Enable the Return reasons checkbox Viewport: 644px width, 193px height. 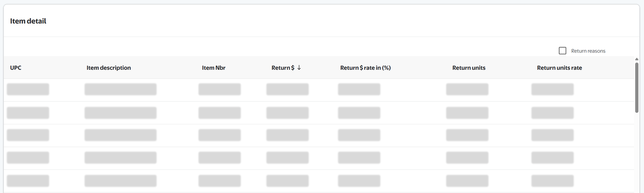[562, 51]
